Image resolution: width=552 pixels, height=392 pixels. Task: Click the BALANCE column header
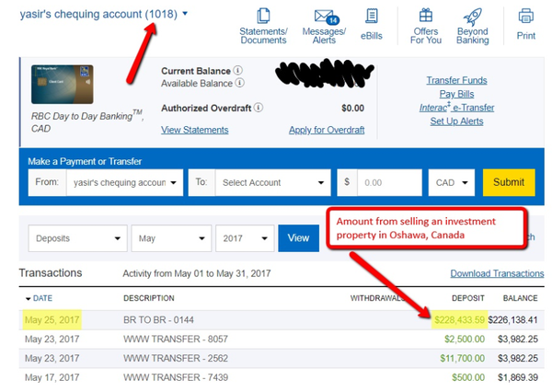coord(521,298)
